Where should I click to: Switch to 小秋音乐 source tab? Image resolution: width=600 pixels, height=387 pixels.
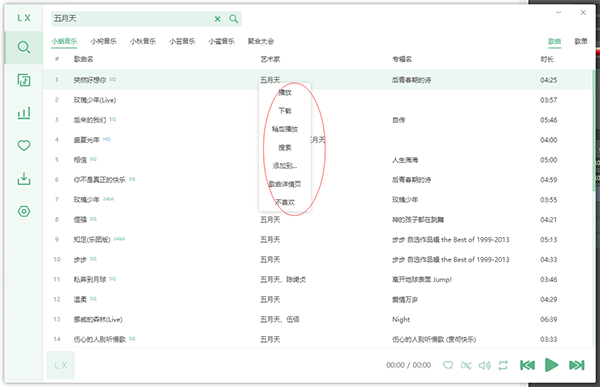coord(143,41)
